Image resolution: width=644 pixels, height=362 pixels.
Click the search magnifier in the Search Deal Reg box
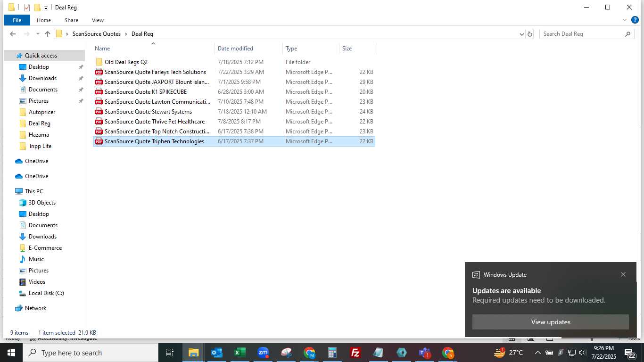pos(627,34)
